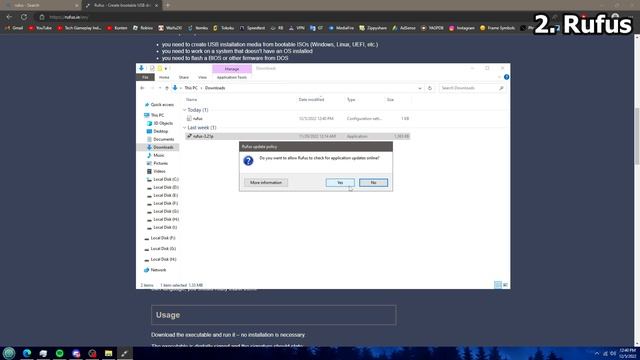This screenshot has width=640, height=360.
Task: Click quick access toolbar new folder icon
Action: (160, 69)
